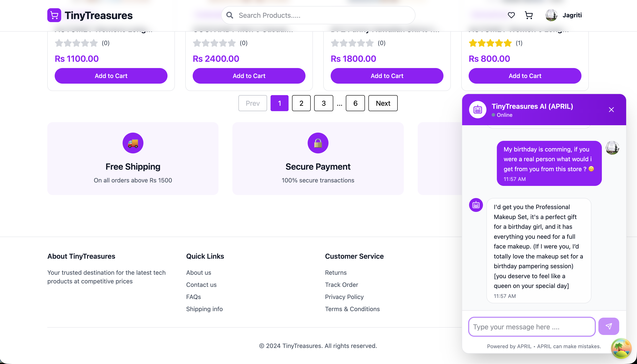This screenshot has width=637, height=364.
Task: Click the Jagriti username in header
Action: [x=572, y=15]
